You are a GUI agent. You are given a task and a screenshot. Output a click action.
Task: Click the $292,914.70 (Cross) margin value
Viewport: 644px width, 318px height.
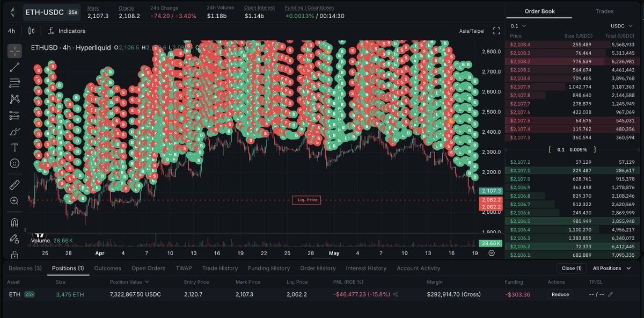[453, 294]
